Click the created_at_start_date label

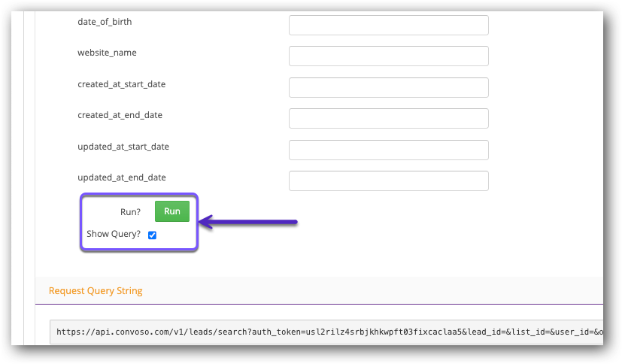[x=121, y=84]
